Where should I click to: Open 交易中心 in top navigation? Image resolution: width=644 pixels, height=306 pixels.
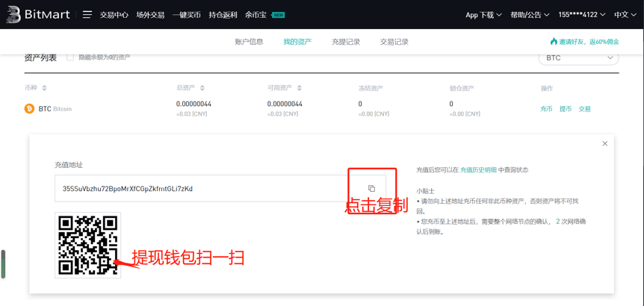[x=114, y=15]
